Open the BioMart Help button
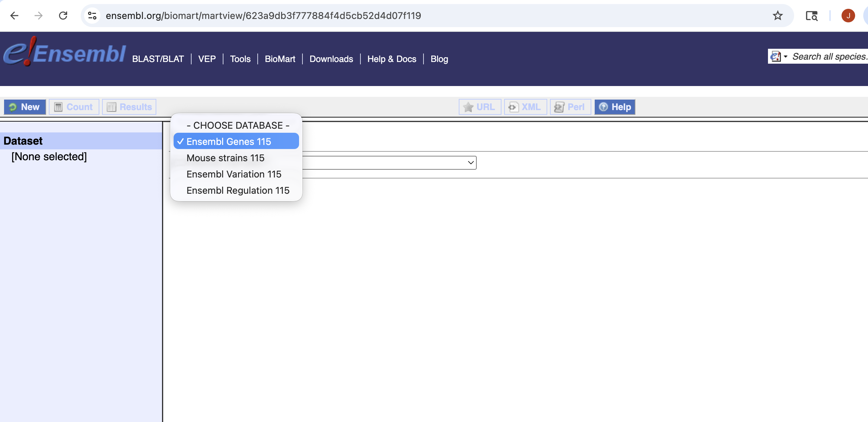868x422 pixels. [x=615, y=107]
